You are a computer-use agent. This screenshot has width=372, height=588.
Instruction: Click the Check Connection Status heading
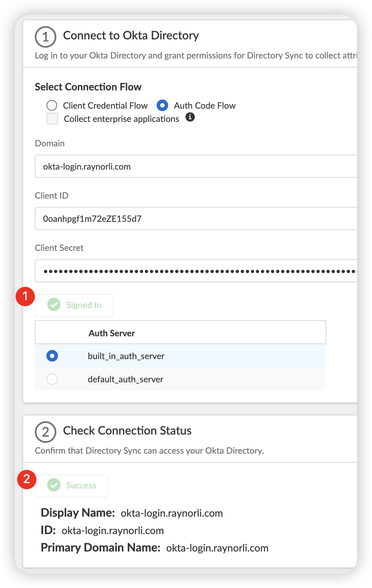pos(127,431)
